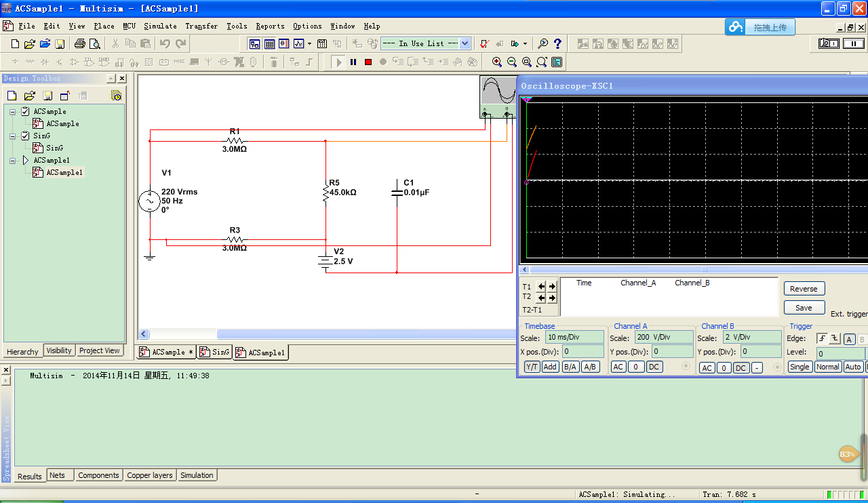Toggle the SinG design checkbox
868x503 pixels.
[x=25, y=136]
